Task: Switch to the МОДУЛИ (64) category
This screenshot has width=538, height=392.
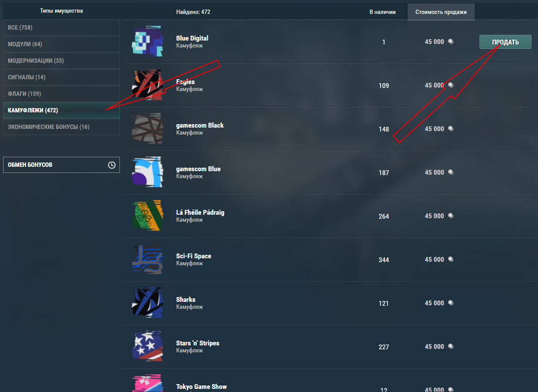Action: click(61, 44)
